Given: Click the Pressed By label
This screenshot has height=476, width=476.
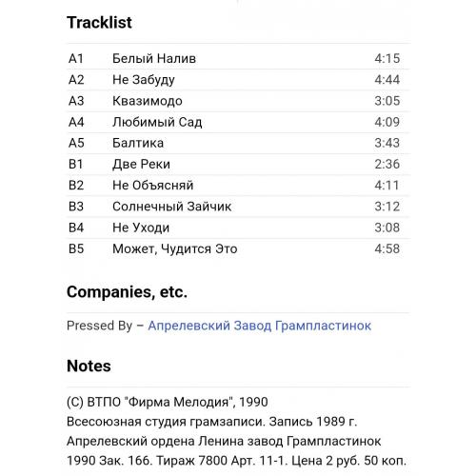Looking at the screenshot, I should (99, 326).
